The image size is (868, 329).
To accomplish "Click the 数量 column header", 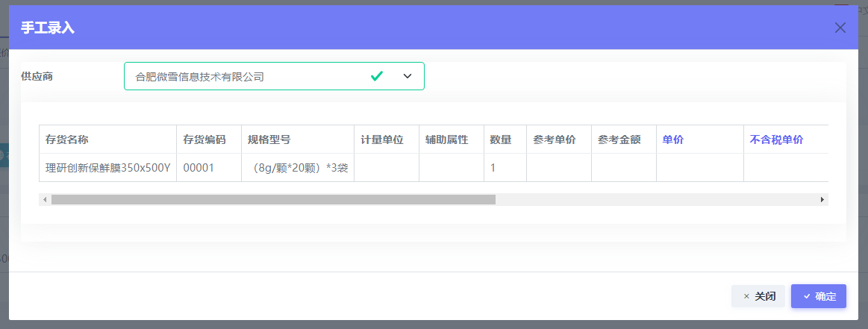I will pos(505,140).
